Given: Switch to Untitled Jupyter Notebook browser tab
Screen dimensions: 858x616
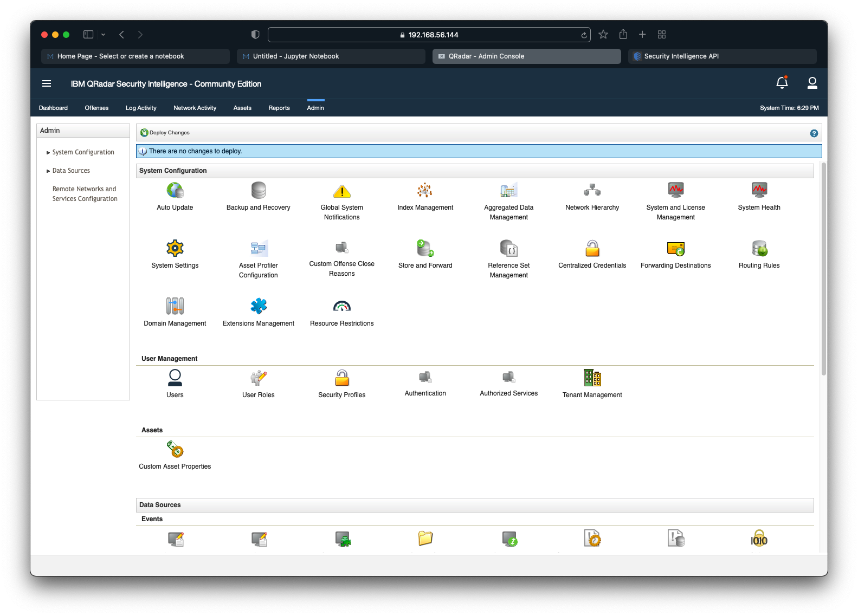Looking at the screenshot, I should point(331,56).
